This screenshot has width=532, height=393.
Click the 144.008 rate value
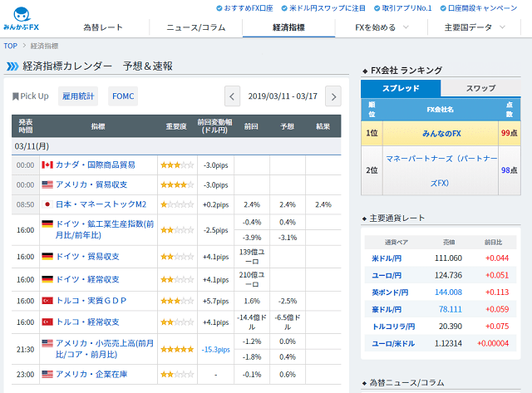[448, 292]
